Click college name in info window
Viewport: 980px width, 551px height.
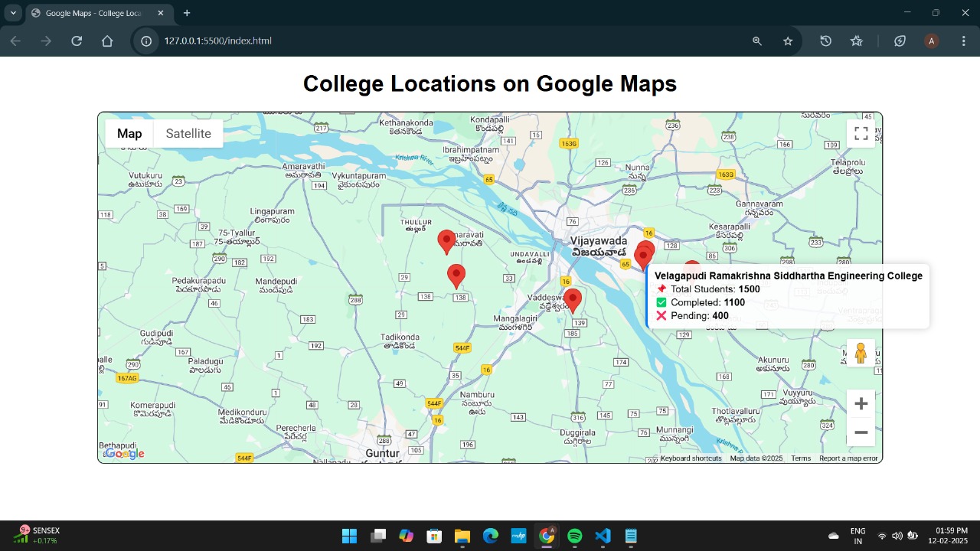point(789,276)
